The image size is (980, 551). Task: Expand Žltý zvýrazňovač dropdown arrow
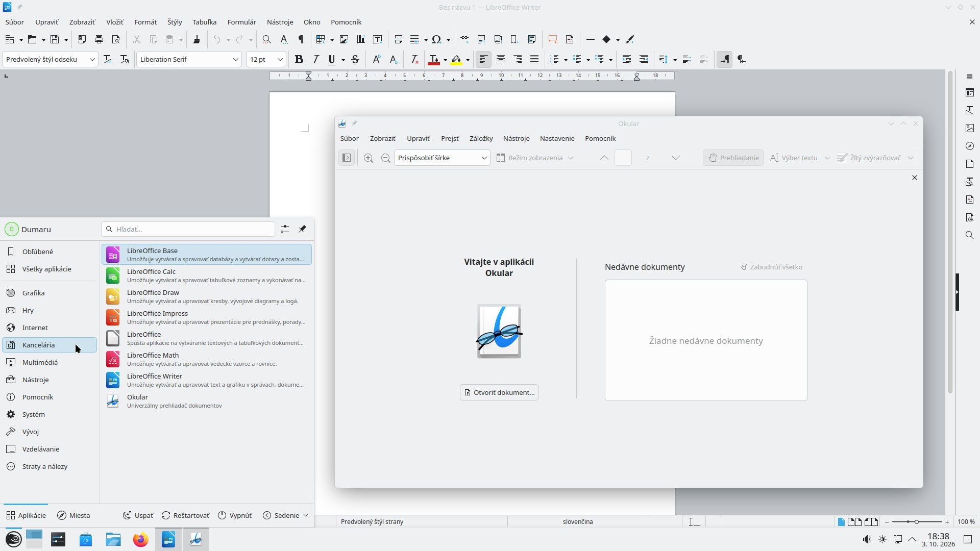pyautogui.click(x=910, y=158)
